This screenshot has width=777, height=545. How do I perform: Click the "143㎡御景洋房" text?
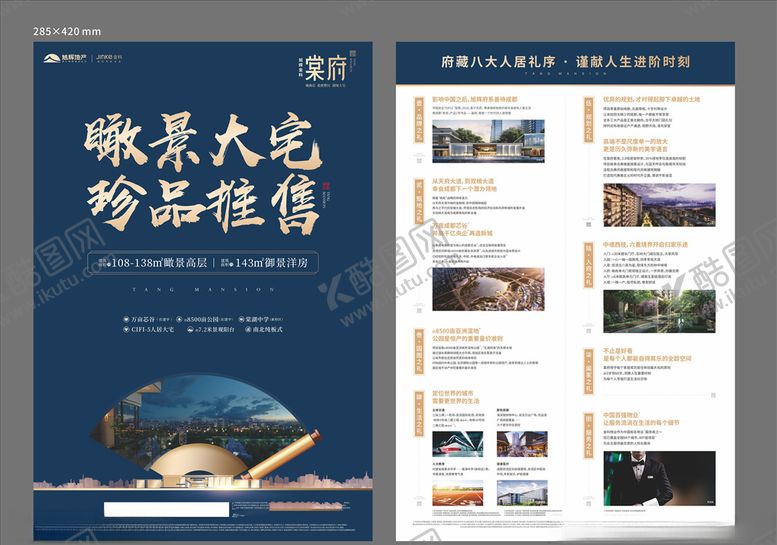(271, 263)
